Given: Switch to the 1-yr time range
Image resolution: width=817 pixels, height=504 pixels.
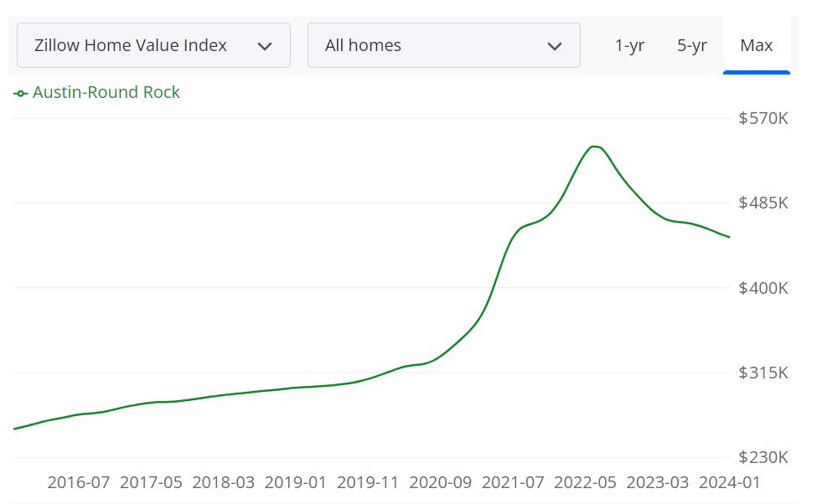Looking at the screenshot, I should (x=629, y=46).
